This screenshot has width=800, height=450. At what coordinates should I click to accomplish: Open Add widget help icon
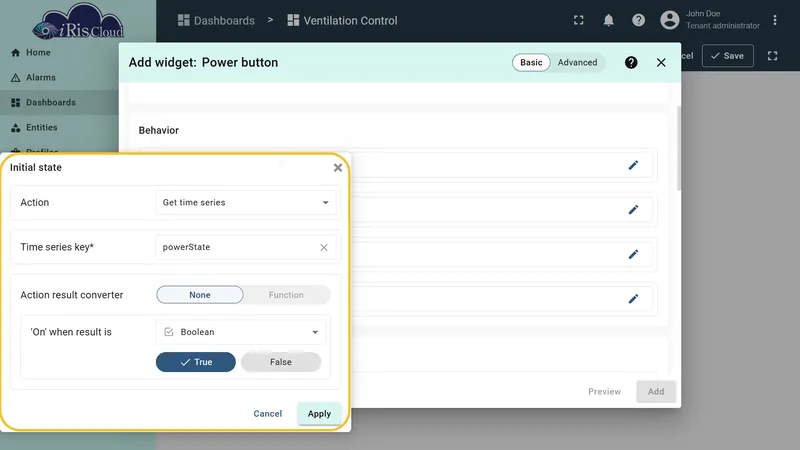[x=631, y=62]
